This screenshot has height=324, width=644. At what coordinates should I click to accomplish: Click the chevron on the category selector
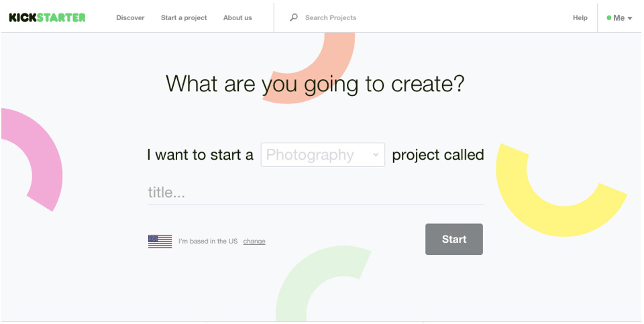pyautogui.click(x=376, y=155)
